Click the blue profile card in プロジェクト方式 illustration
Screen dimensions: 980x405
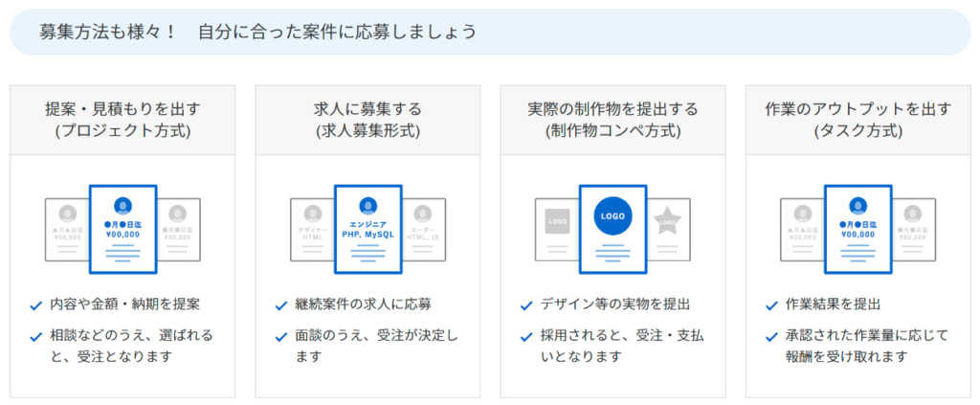pos(122,230)
